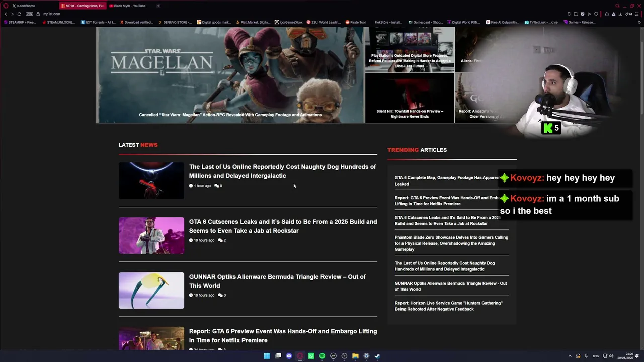Image resolution: width=644 pixels, height=362 pixels.
Task: Open the Plati.Market bookmark
Action: [253, 22]
